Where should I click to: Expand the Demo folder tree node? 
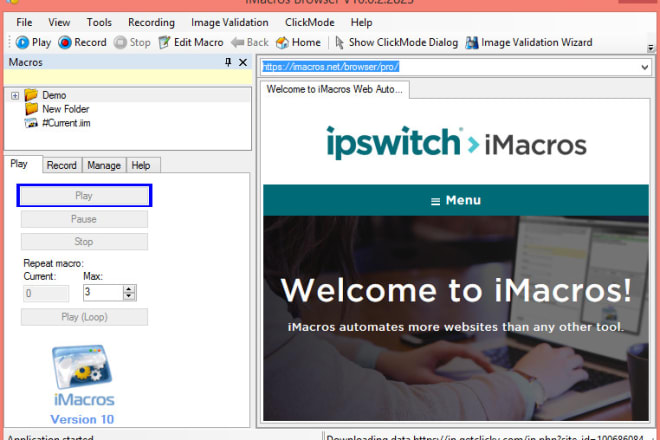15,96
